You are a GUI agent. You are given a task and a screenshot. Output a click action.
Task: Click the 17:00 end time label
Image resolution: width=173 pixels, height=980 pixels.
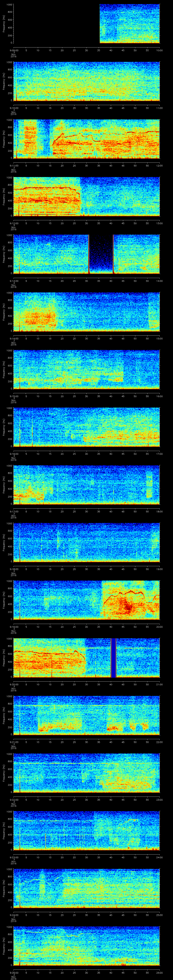[159, 454]
